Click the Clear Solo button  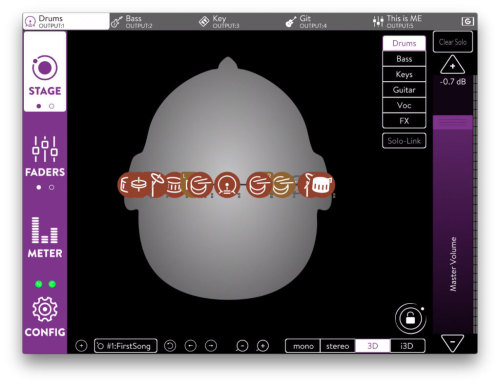pos(453,42)
